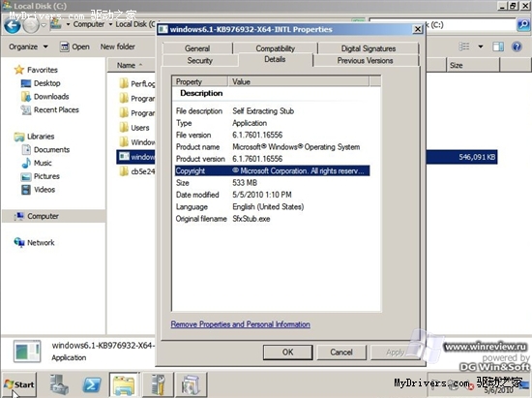This screenshot has width=532, height=398.
Task: Change view using the views icon
Action: tap(463, 46)
